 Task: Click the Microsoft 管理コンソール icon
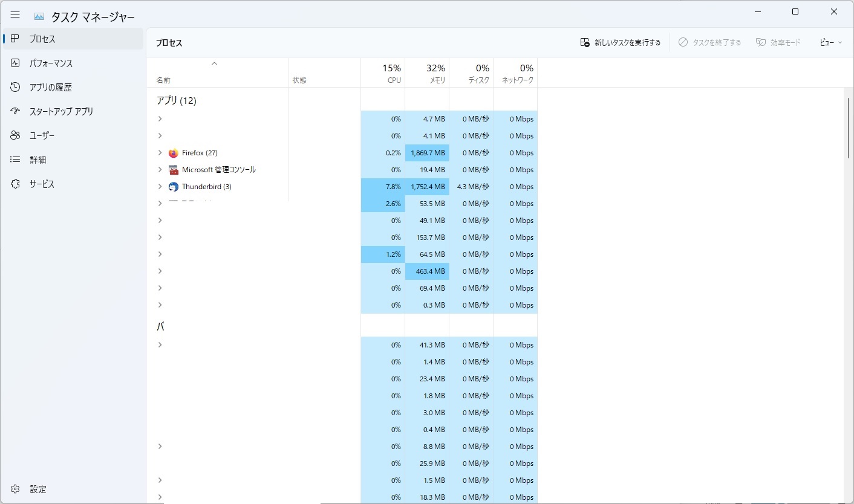tap(174, 170)
